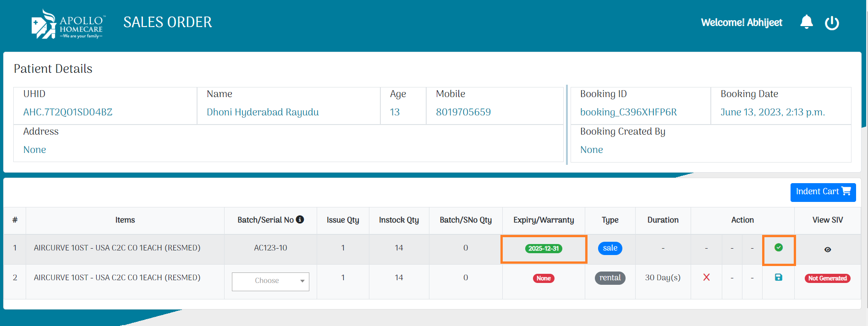Click the Items column header
This screenshot has width=868, height=326.
(x=125, y=220)
